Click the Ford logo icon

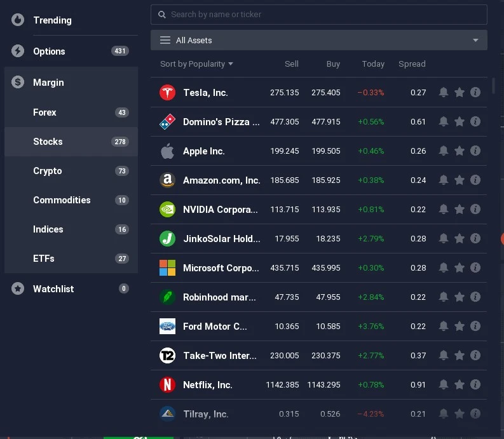click(167, 327)
